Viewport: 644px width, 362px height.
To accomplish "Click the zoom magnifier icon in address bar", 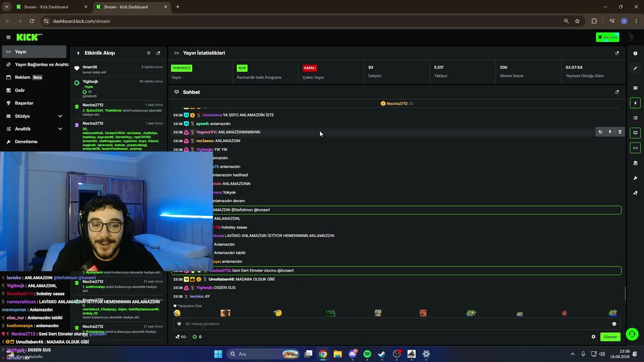I will (566, 21).
